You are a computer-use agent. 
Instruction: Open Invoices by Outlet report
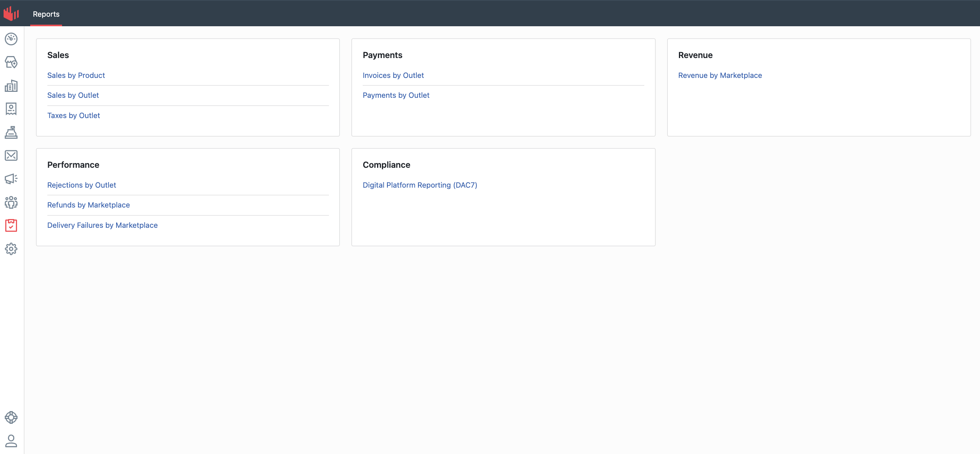tap(393, 75)
